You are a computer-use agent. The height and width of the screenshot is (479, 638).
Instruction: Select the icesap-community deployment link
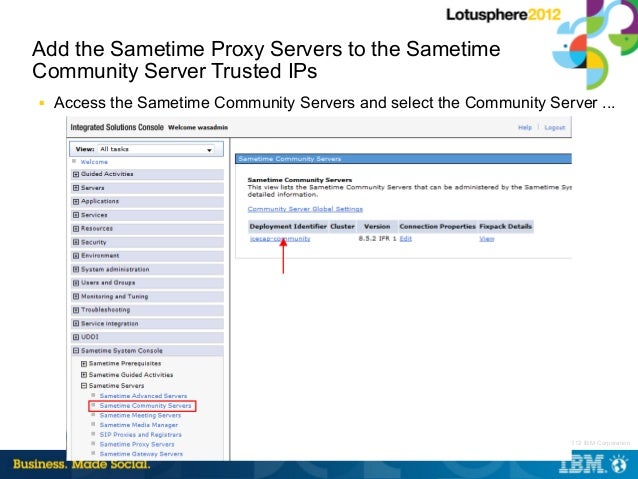pos(280,238)
